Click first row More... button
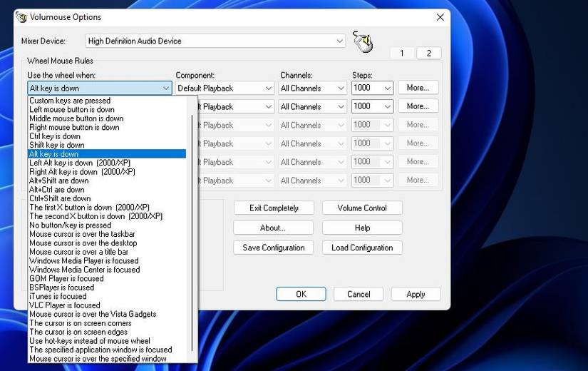The width and height of the screenshot is (588, 371). (x=418, y=88)
